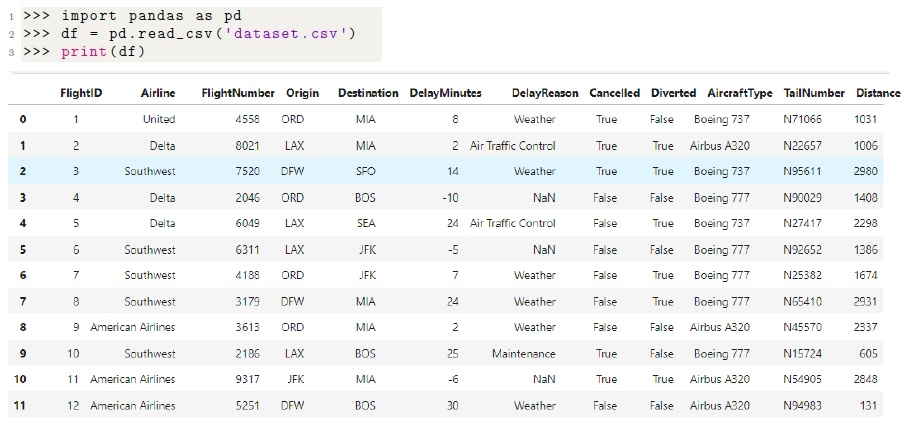
Task: Click flight number 7520 in highlighted row
Action: [x=248, y=171]
